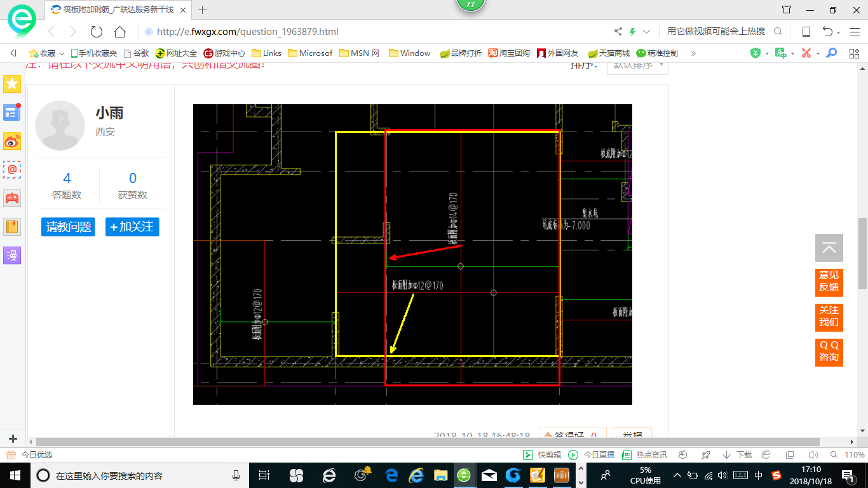This screenshot has width=868, height=488.
Task: Click the +加关注 follow button
Action: tap(132, 227)
